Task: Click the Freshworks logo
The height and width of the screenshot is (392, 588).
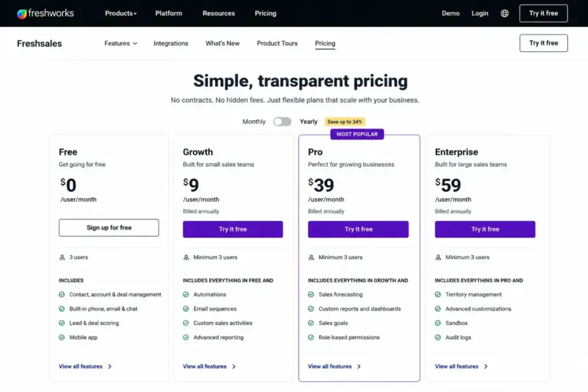Action: pyautogui.click(x=45, y=14)
